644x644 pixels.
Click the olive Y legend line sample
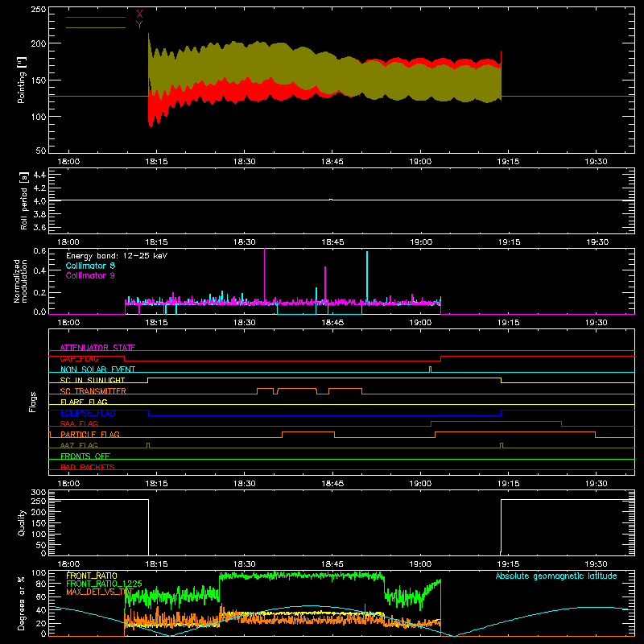96,27
